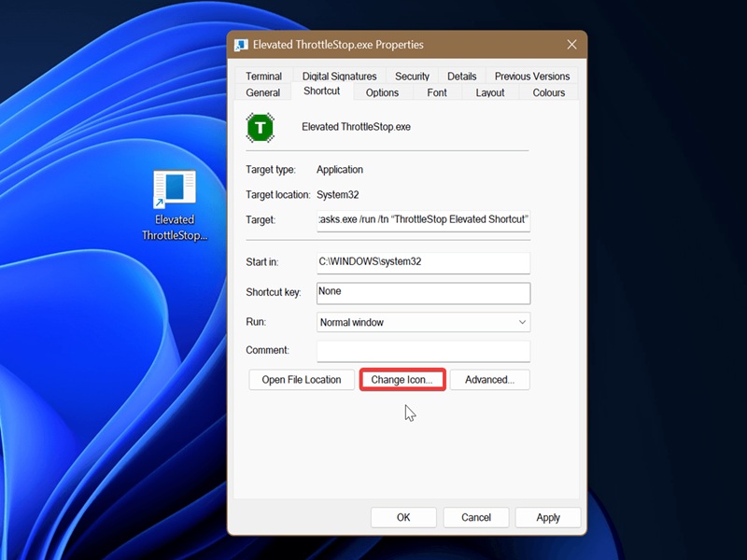
Task: Close the Properties dialog
Action: tap(571, 45)
